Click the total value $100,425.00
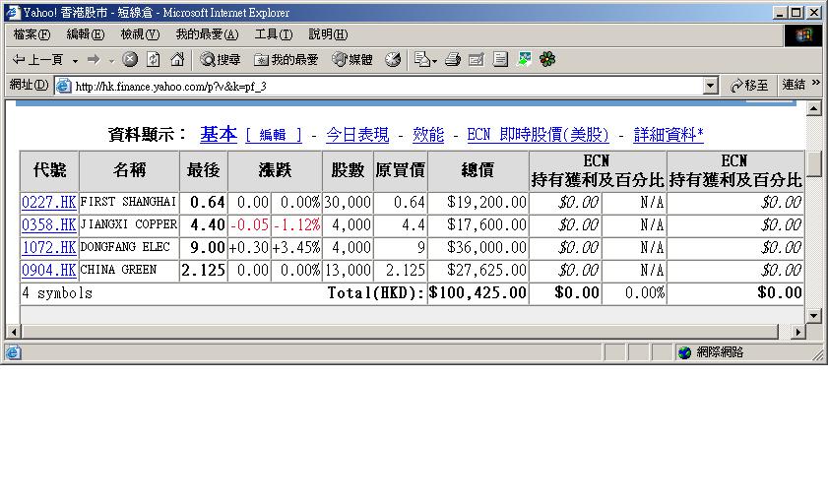Image resolution: width=828 pixels, height=504 pixels. click(478, 293)
